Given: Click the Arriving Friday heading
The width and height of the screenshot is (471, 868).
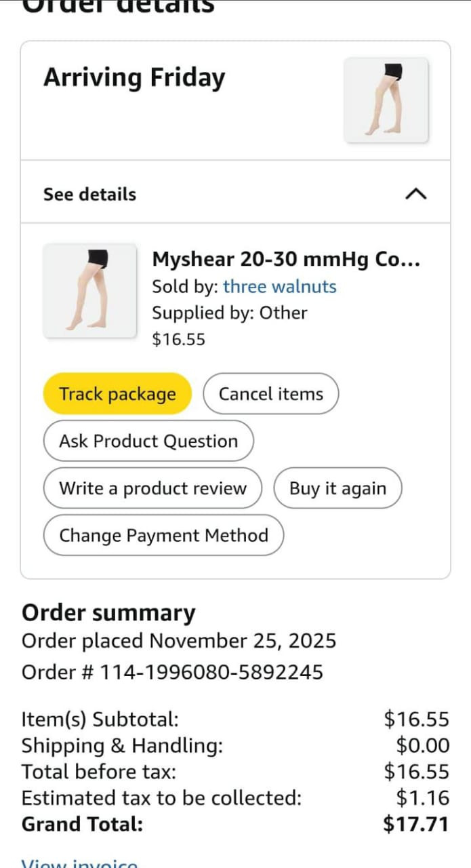Looking at the screenshot, I should point(134,78).
